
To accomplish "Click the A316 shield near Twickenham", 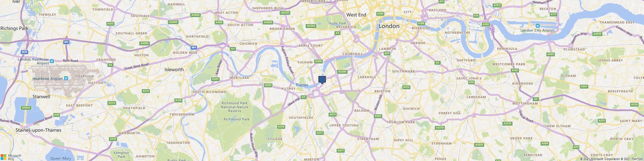I will (x=178, y=100).
